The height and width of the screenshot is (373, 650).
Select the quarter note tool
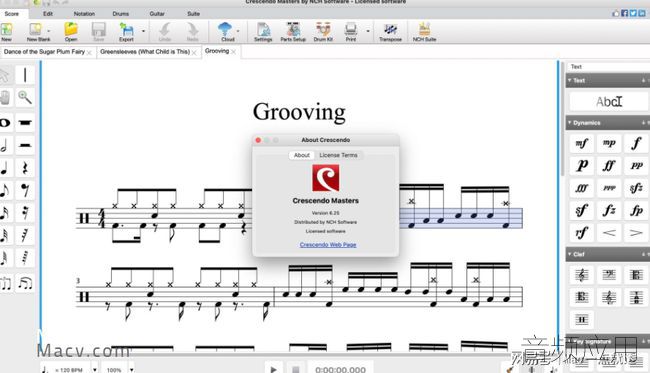coord(5,168)
